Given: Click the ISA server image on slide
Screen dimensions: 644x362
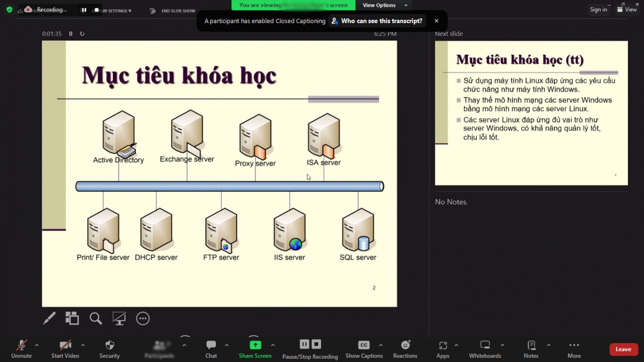Looking at the screenshot, I should pyautogui.click(x=324, y=136).
